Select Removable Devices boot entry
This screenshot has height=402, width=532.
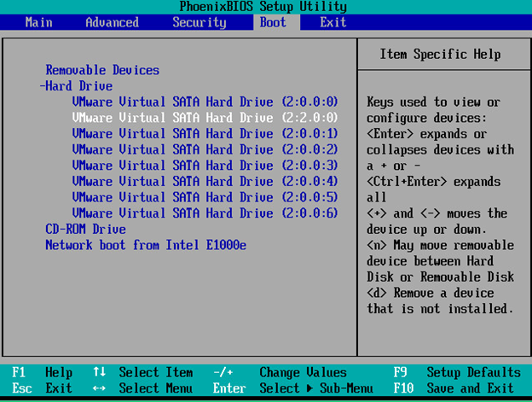click(x=102, y=70)
